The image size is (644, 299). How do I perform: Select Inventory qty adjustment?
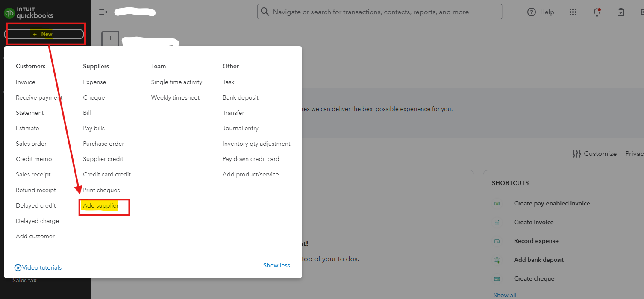click(256, 144)
